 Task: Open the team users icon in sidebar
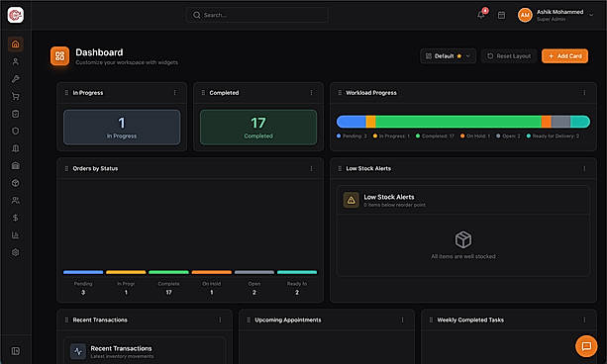click(x=16, y=201)
